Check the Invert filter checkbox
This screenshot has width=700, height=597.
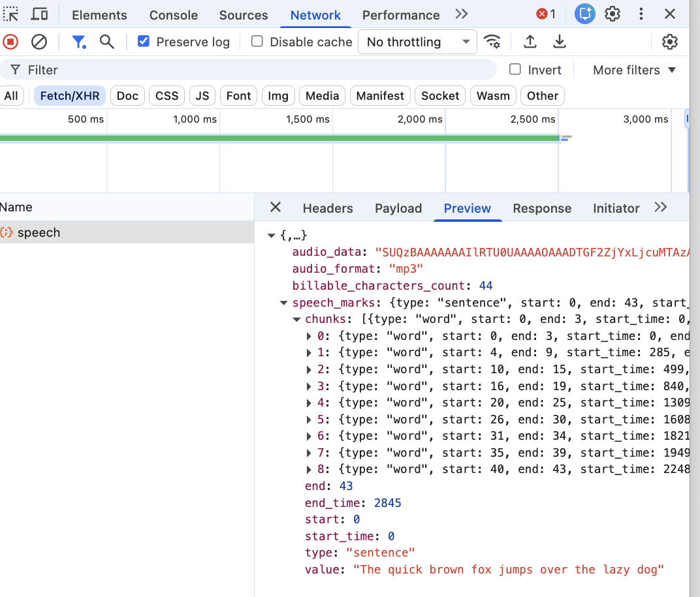[x=515, y=70]
